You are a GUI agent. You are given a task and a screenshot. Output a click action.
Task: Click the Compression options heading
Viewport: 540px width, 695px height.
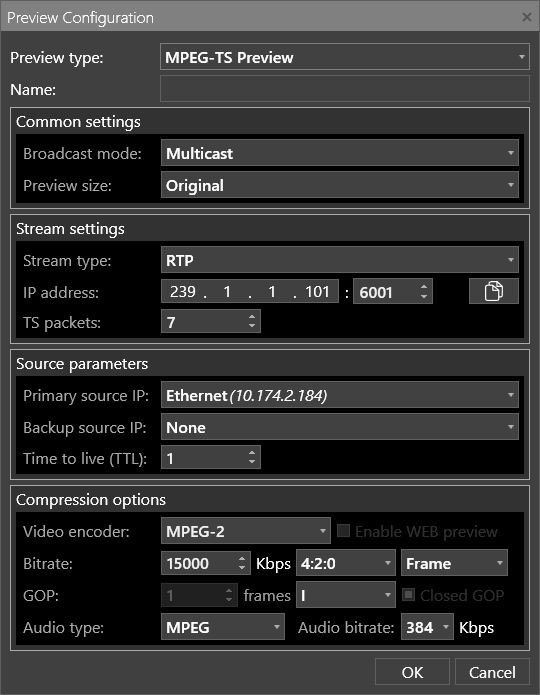(91, 500)
